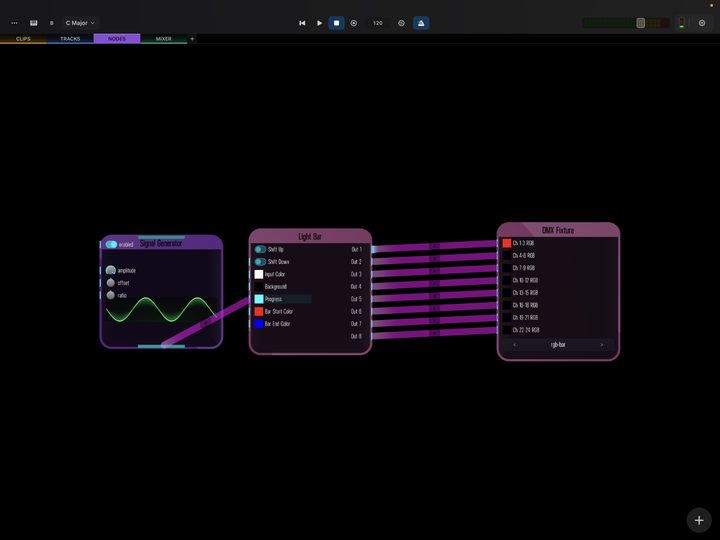Open the C Major key dropdown
Screen dimensions: 720x540
coord(80,23)
